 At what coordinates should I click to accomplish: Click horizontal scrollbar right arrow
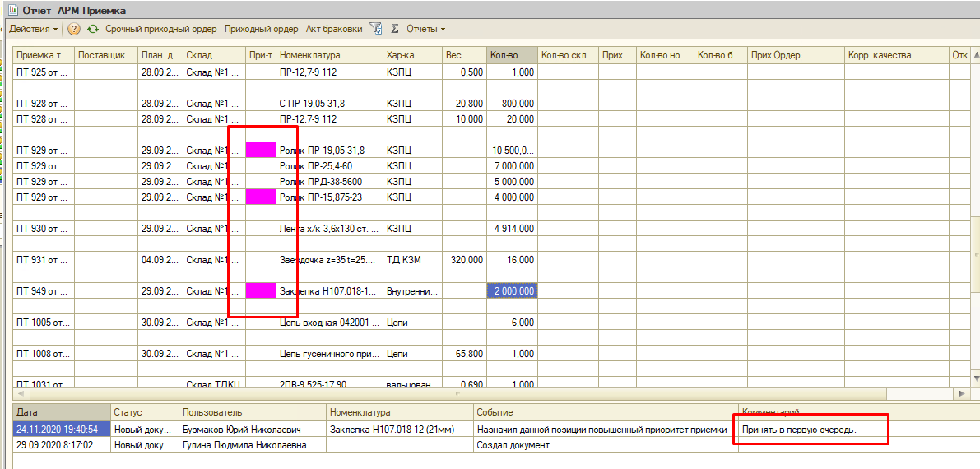click(961, 393)
